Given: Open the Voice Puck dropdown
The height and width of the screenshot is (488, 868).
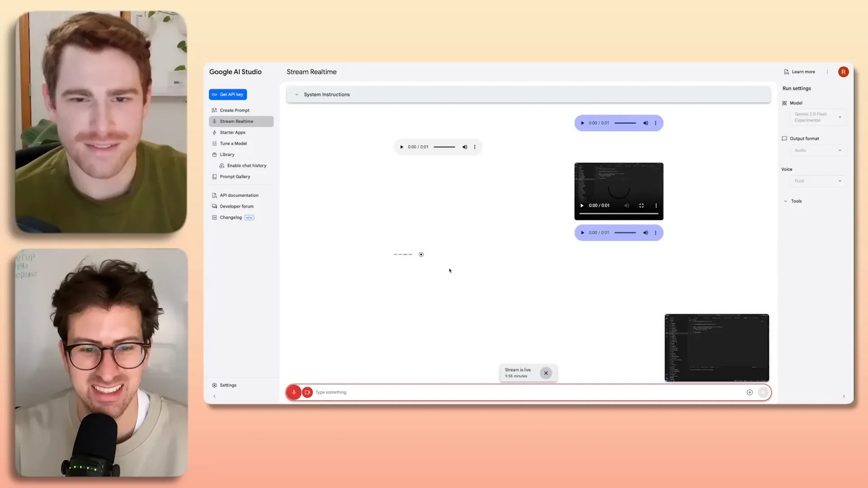Looking at the screenshot, I should (817, 181).
